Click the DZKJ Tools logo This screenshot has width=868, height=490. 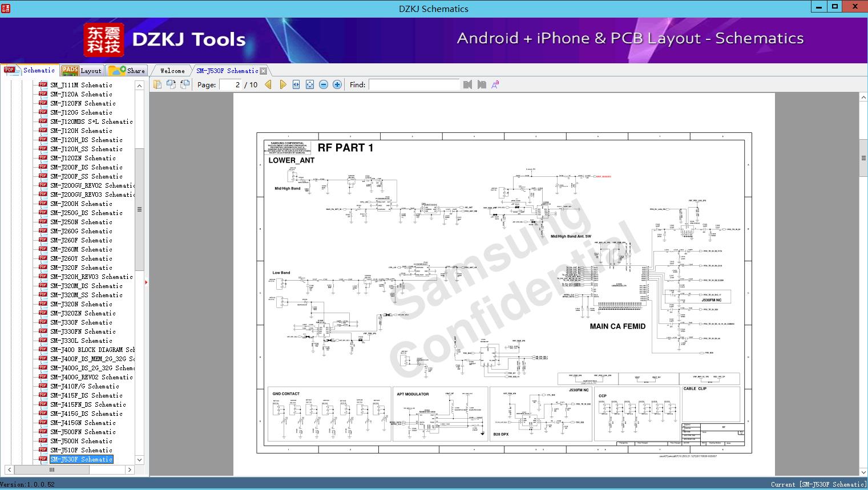pyautogui.click(x=165, y=40)
